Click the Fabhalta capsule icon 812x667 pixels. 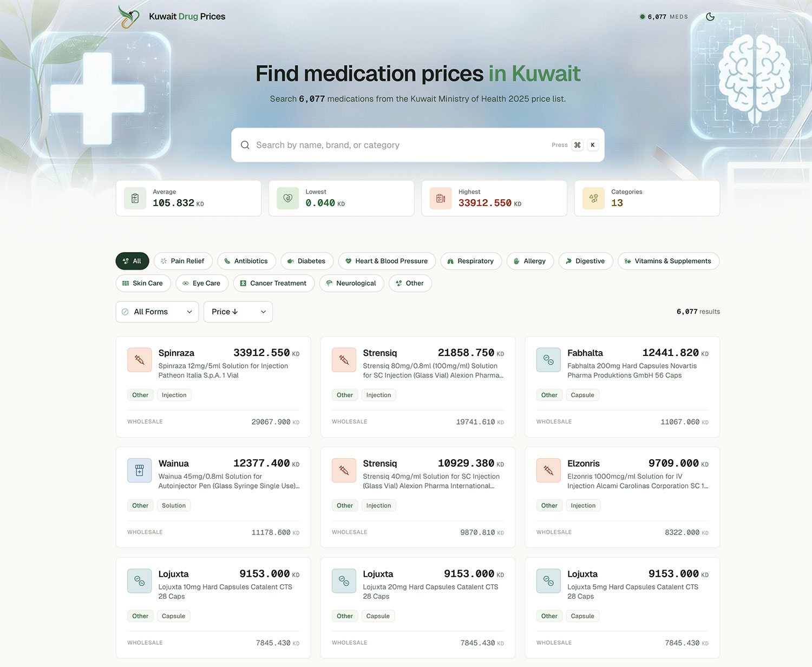[548, 360]
